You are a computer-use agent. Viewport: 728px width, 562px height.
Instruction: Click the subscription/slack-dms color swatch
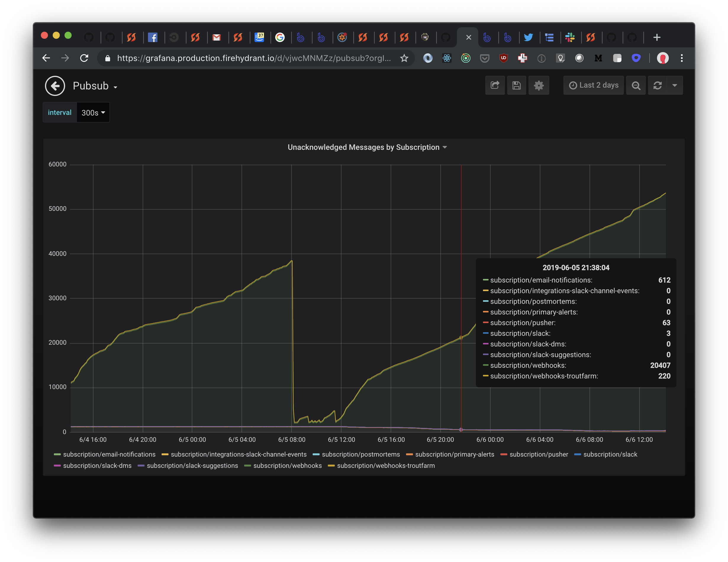(x=57, y=465)
